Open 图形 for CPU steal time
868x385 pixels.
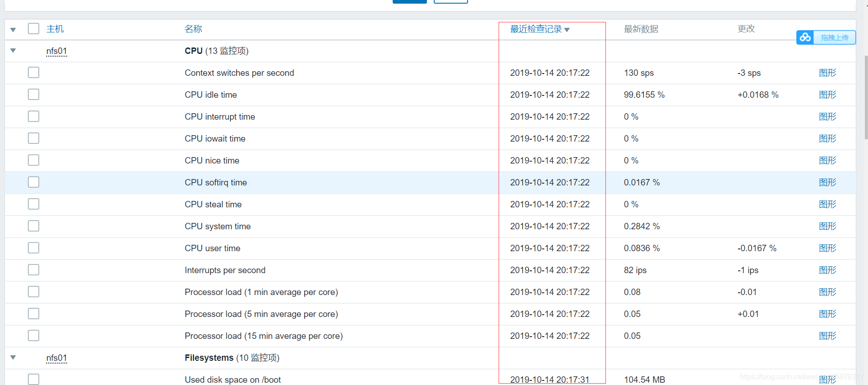pyautogui.click(x=827, y=204)
